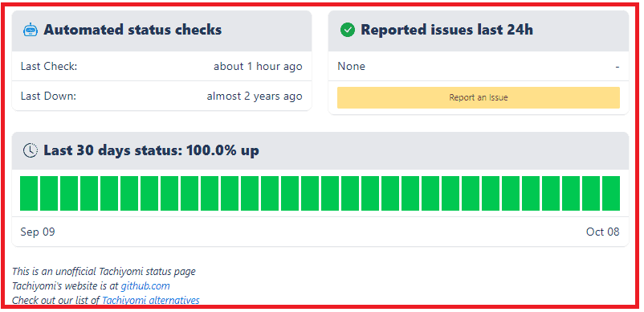The image size is (644, 312).
Task: Click the Report an Issue button
Action: [479, 97]
